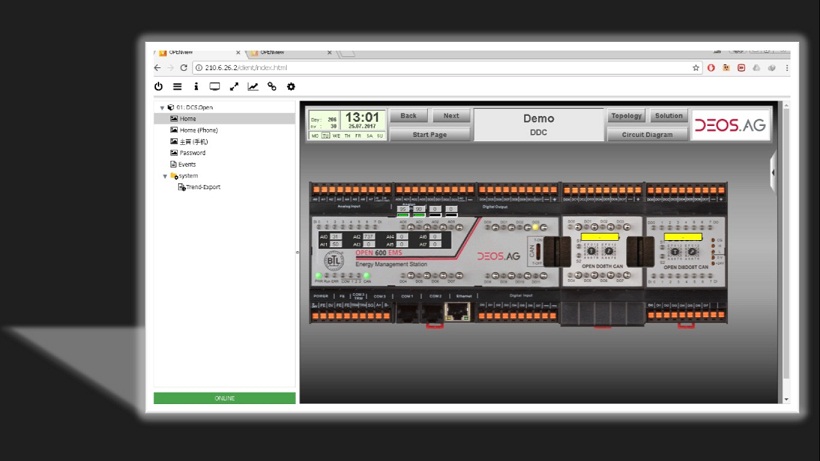Collapse the 01: DCS.Open tree node
This screenshot has height=461, width=820.
tap(162, 107)
